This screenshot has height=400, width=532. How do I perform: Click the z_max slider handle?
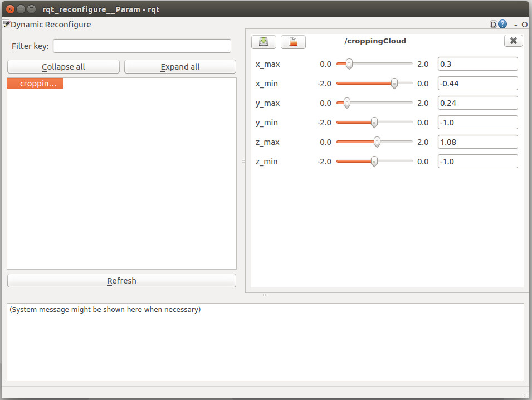[377, 142]
